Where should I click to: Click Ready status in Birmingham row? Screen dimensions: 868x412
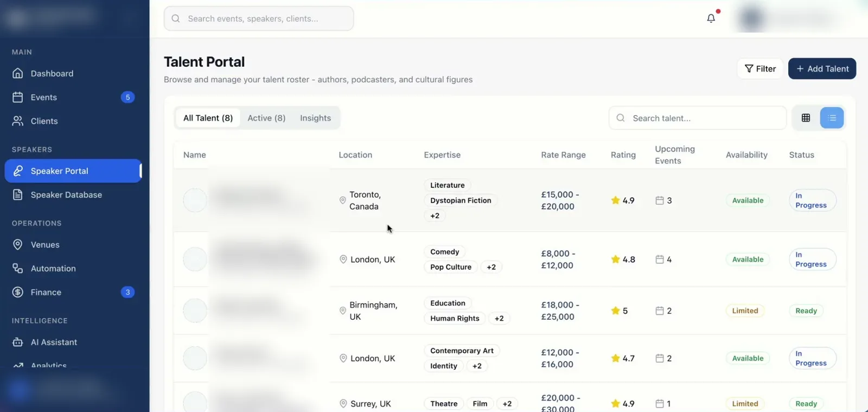[x=806, y=311]
